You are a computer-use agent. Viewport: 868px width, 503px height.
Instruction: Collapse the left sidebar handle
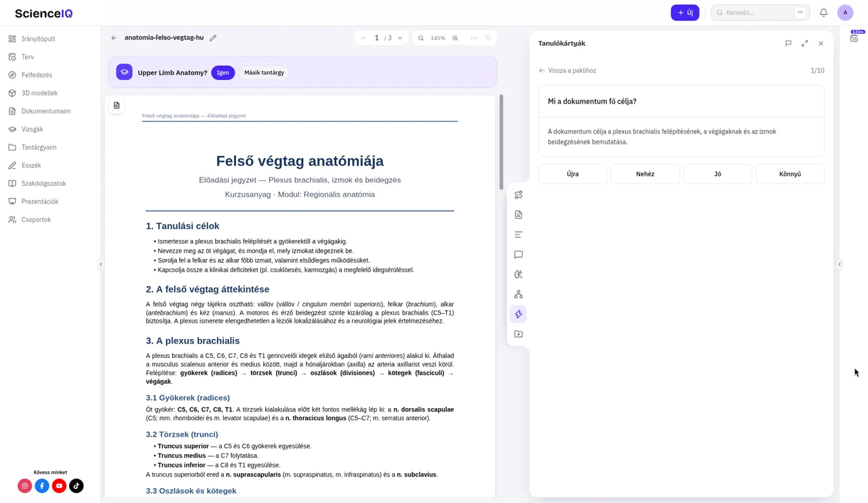coord(100,264)
